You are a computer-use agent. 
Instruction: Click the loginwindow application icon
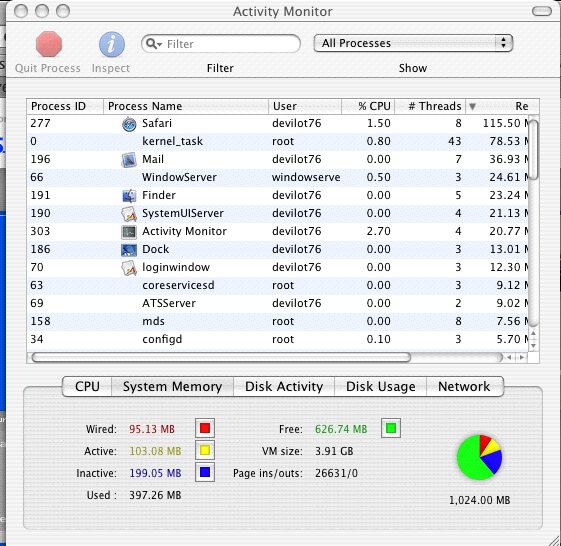tap(129, 268)
